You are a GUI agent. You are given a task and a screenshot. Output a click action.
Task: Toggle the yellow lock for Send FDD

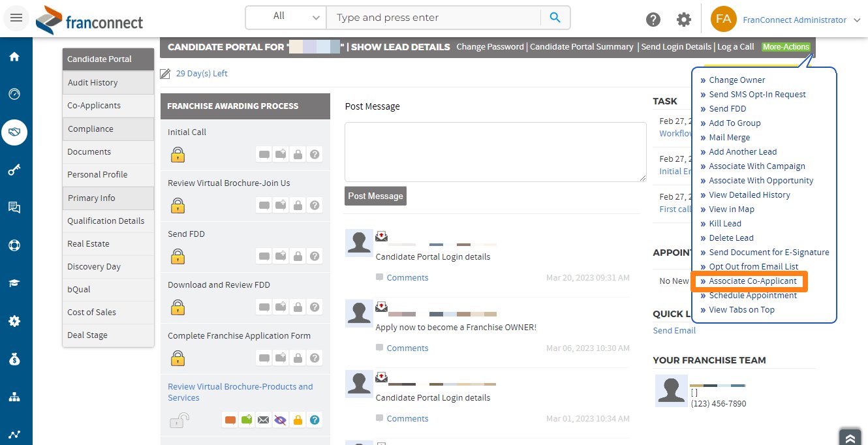tap(178, 257)
